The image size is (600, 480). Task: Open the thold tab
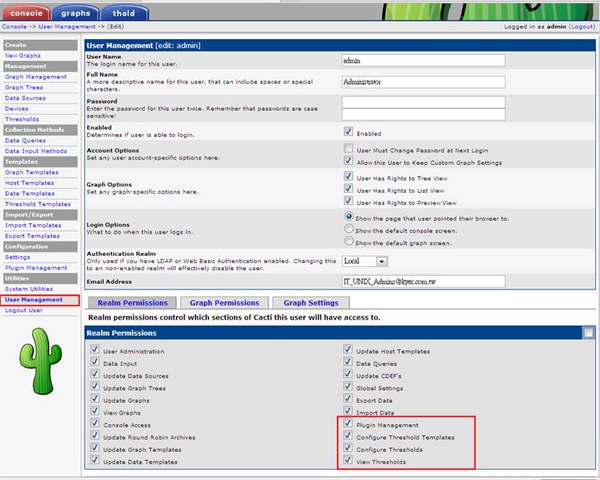(x=124, y=13)
